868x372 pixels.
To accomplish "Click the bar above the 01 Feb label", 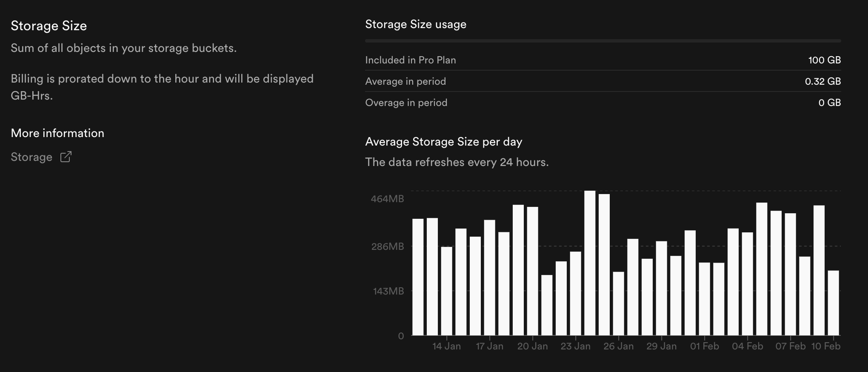I will click(x=705, y=299).
